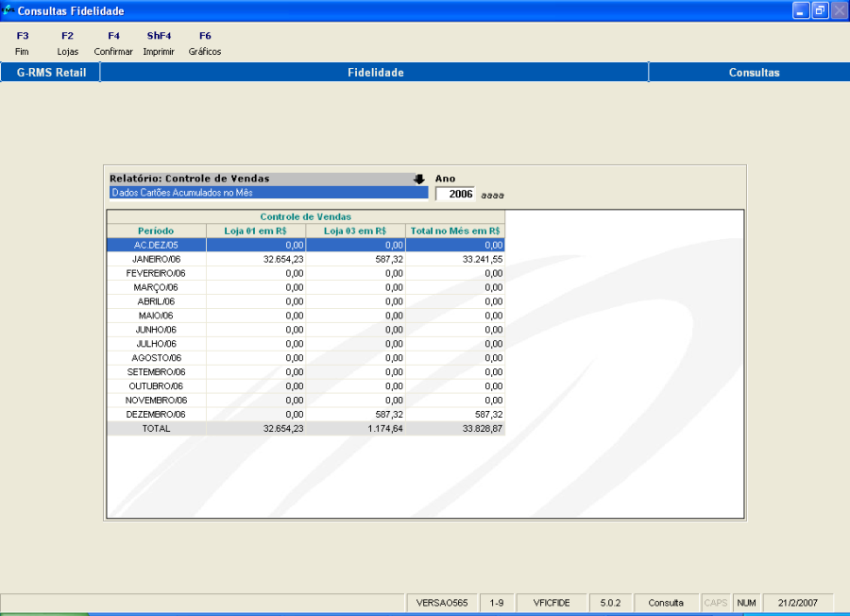Click Total no Mês em R$ header
Viewport: 850px width, 616px height.
tap(454, 231)
